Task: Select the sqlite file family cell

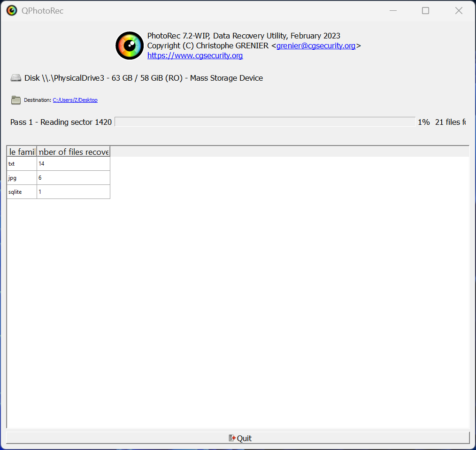Action: click(22, 192)
